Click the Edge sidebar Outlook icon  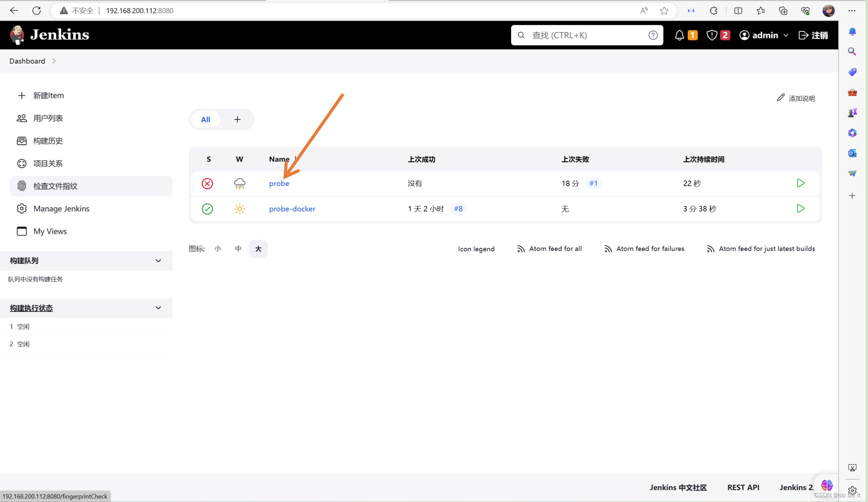(852, 153)
